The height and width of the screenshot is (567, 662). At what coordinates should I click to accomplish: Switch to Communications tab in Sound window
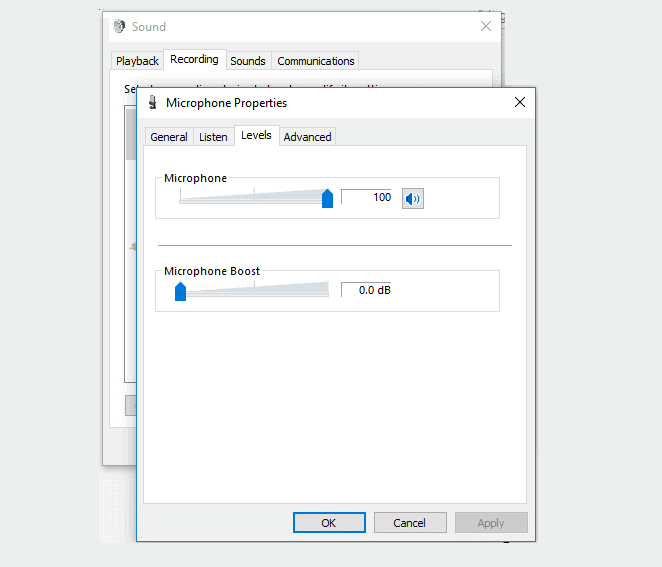[x=316, y=61]
